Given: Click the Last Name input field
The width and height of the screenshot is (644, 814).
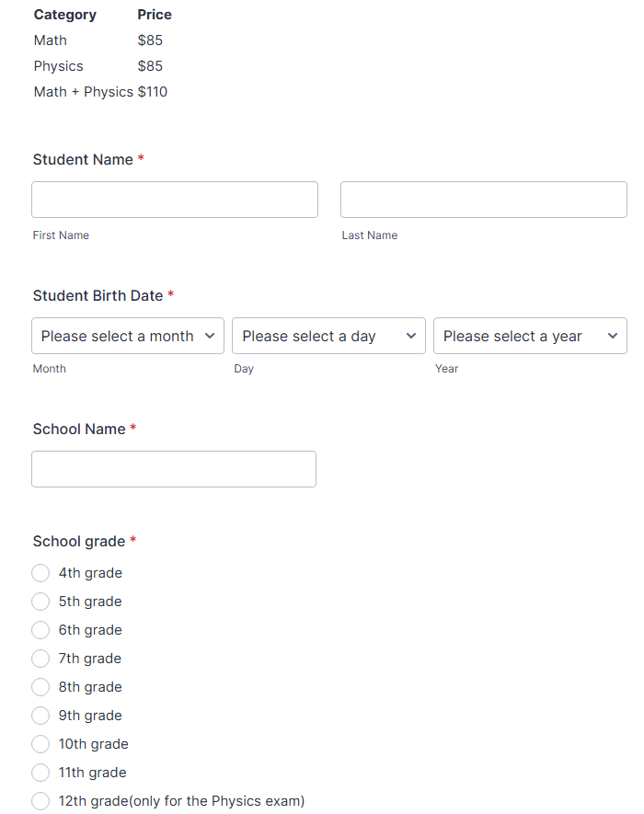Looking at the screenshot, I should click(483, 200).
